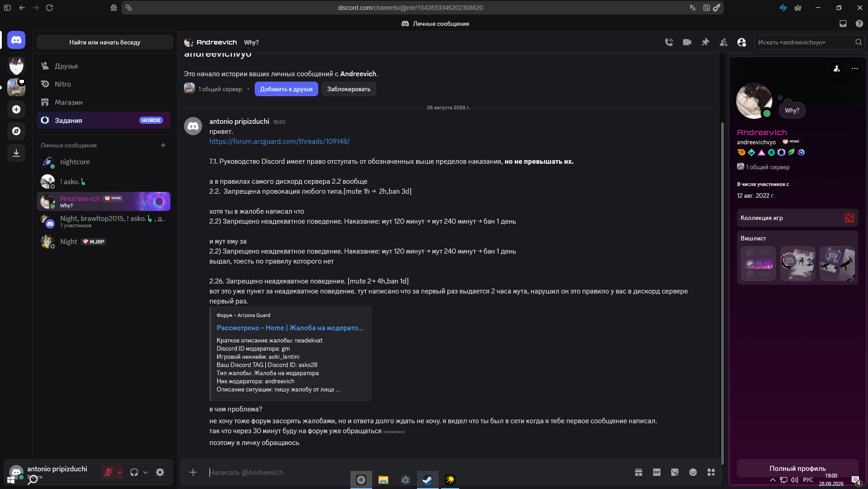Open File Explorer from taskbar

click(383, 479)
